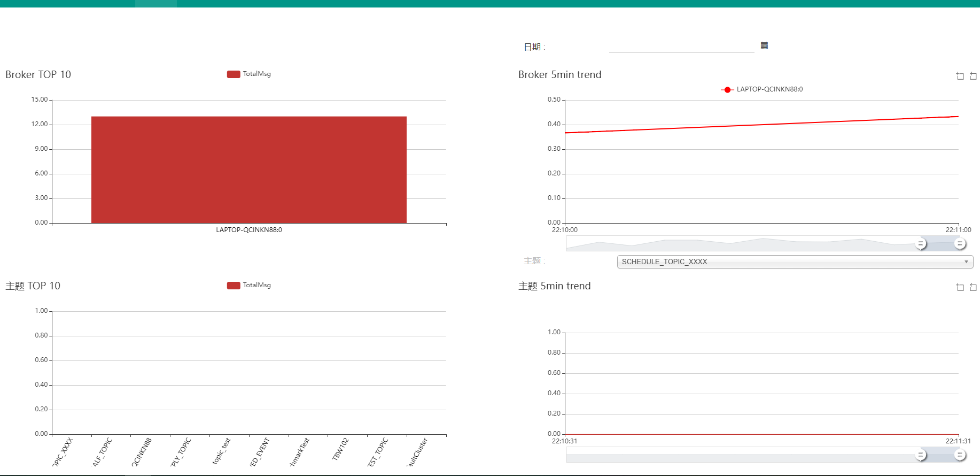Click the red Broker trend line

[x=761, y=125]
